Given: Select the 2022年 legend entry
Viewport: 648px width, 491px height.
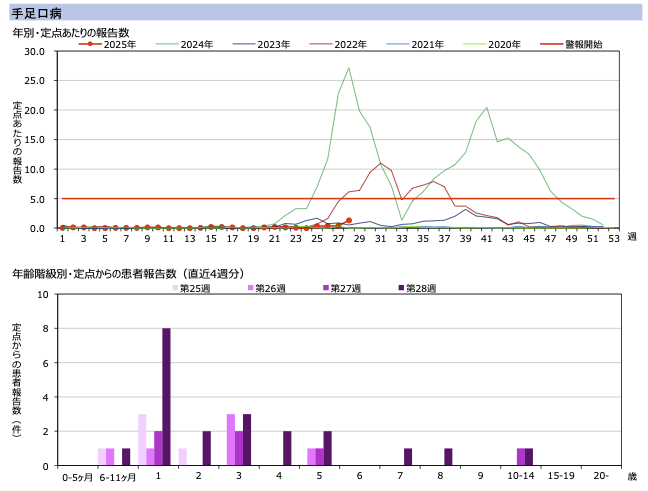Looking at the screenshot, I should point(338,44).
